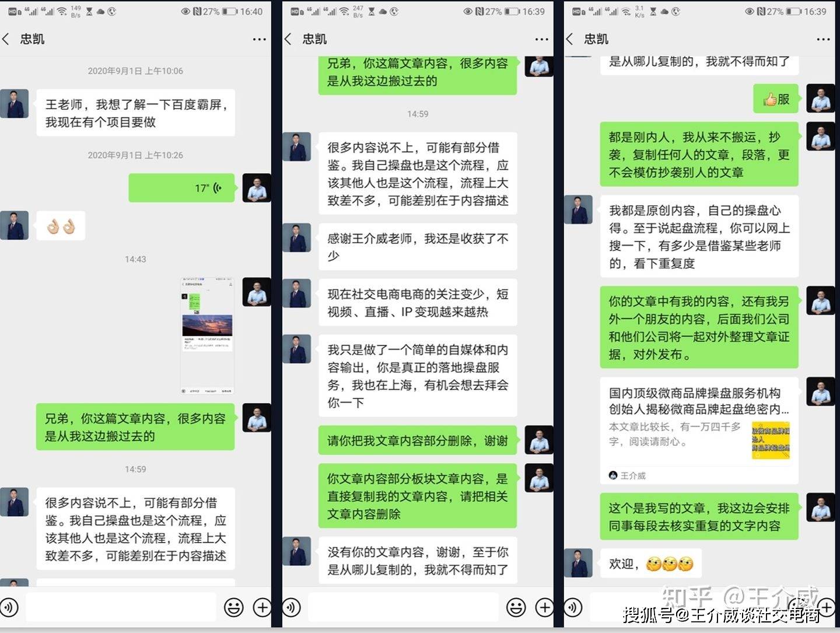Switch to voice input in middle chat
The image size is (840, 633).
(291, 607)
